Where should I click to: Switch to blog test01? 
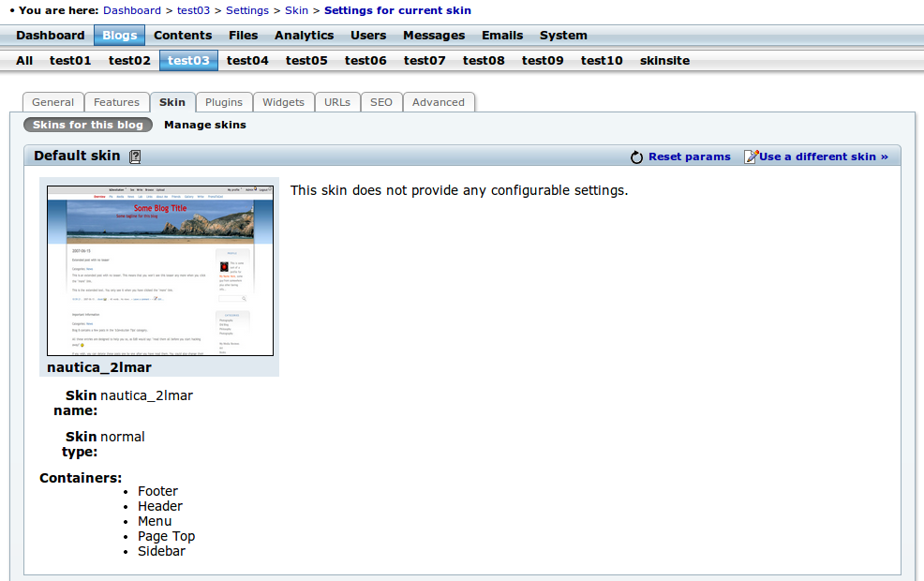[70, 61]
